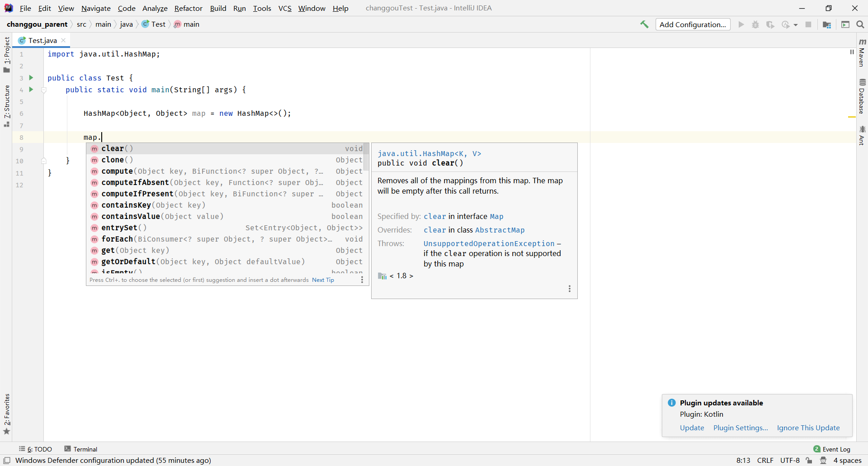Screen dimensions: 868x466
Task: Open completion popup options (three dots)
Action: tap(362, 280)
